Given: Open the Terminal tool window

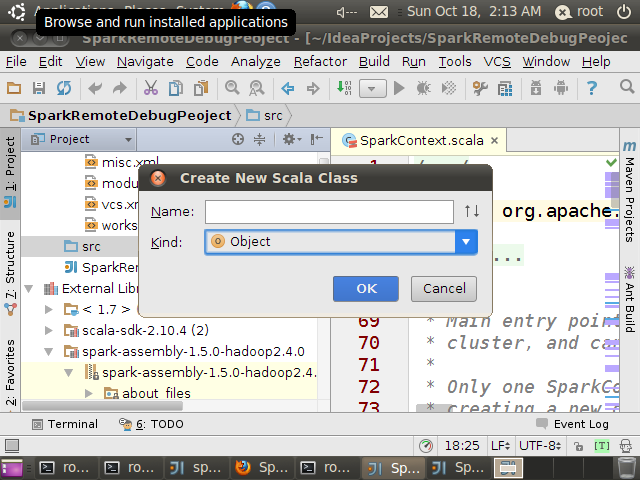Looking at the screenshot, I should [65, 424].
